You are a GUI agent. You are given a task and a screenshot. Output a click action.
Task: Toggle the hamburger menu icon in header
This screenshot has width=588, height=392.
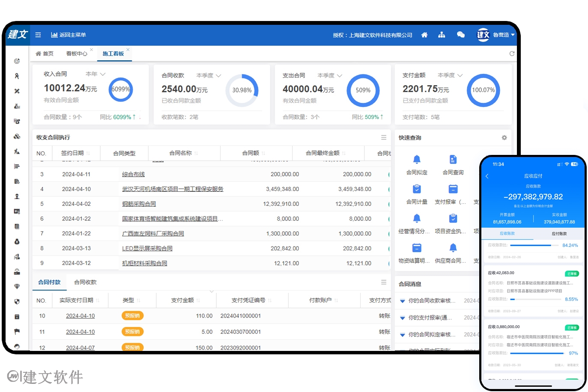coord(38,35)
